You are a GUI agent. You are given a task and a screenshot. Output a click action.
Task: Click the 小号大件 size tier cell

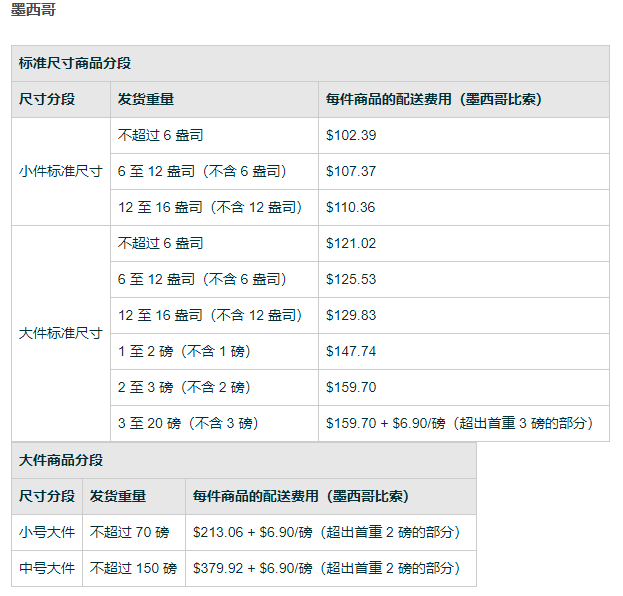coord(47,532)
